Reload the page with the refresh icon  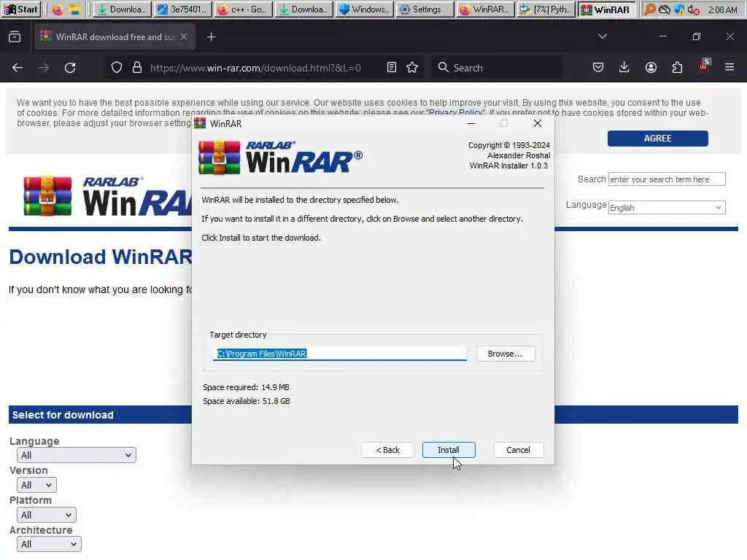tap(70, 68)
